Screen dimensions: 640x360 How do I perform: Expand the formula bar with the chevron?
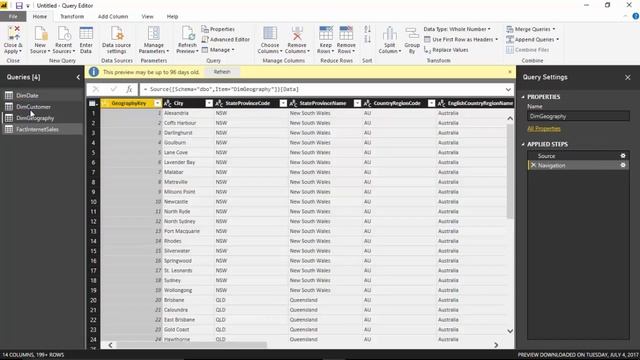tap(508, 89)
